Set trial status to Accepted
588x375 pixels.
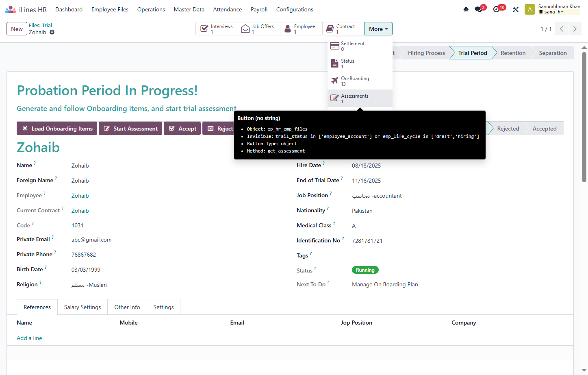click(x=545, y=129)
